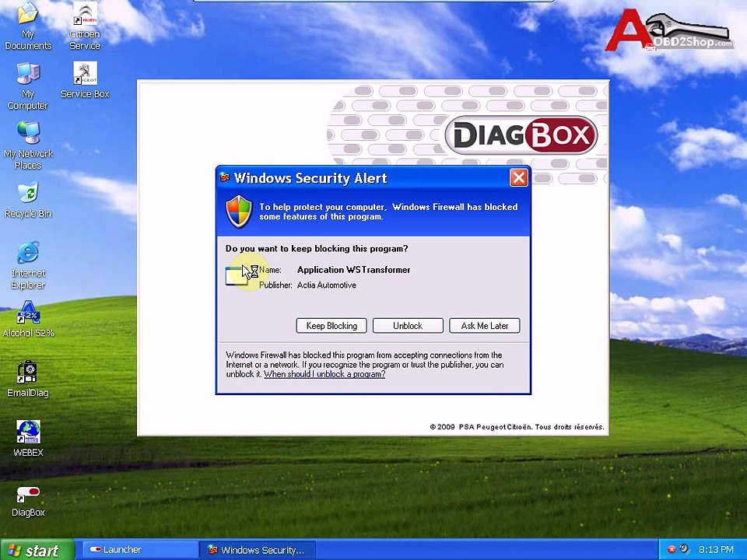Click the red security tray icon
The height and width of the screenshot is (560, 747).
point(672,550)
